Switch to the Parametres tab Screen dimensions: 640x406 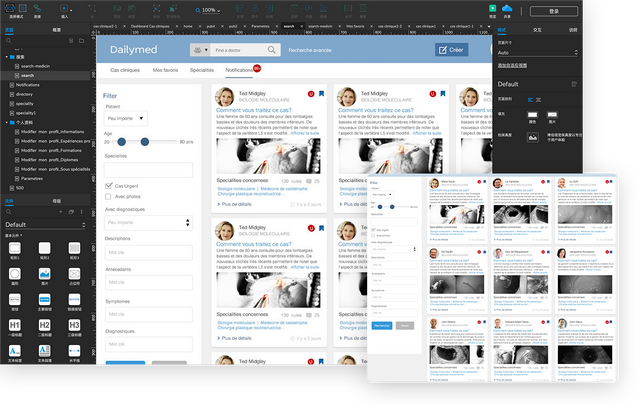[x=260, y=26]
